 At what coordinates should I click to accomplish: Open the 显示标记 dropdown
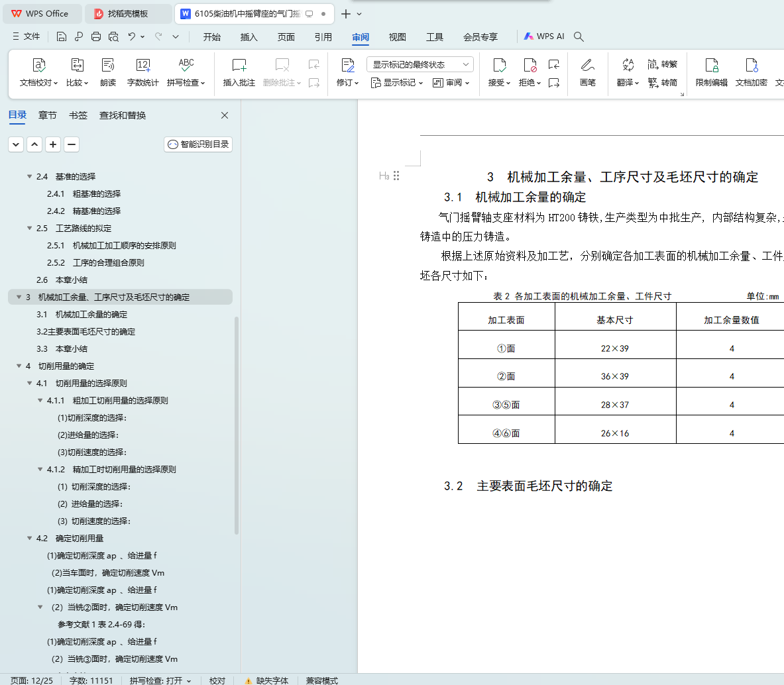click(397, 82)
